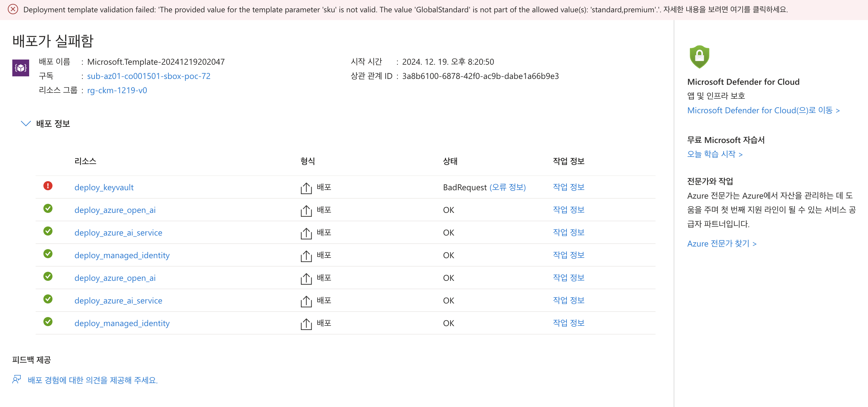The height and width of the screenshot is (407, 868).
Task: Click the deployment experience feedback link
Action: [x=92, y=380]
